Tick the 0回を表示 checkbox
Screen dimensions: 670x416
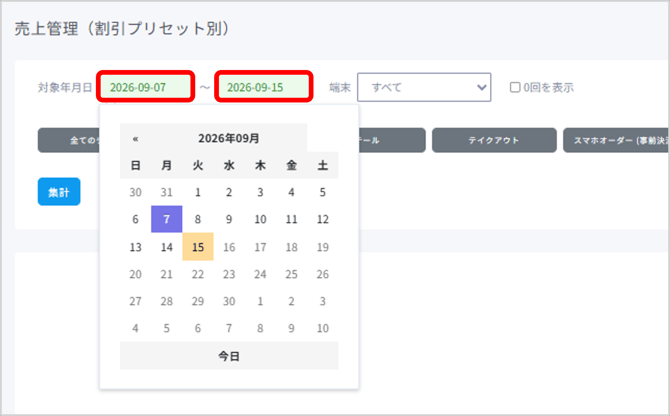515,87
